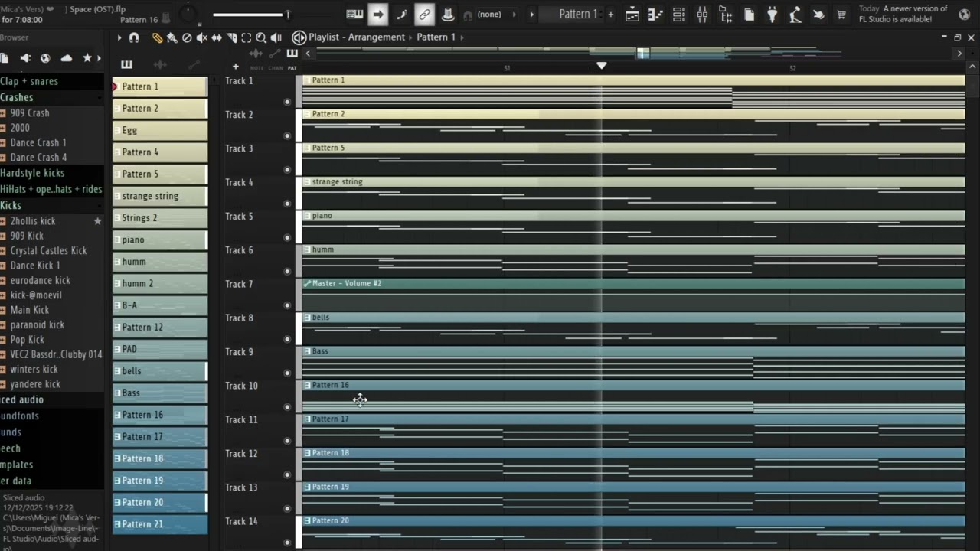Show more browser tabs arrow
The height and width of the screenshot is (551, 980).
pyautogui.click(x=99, y=58)
